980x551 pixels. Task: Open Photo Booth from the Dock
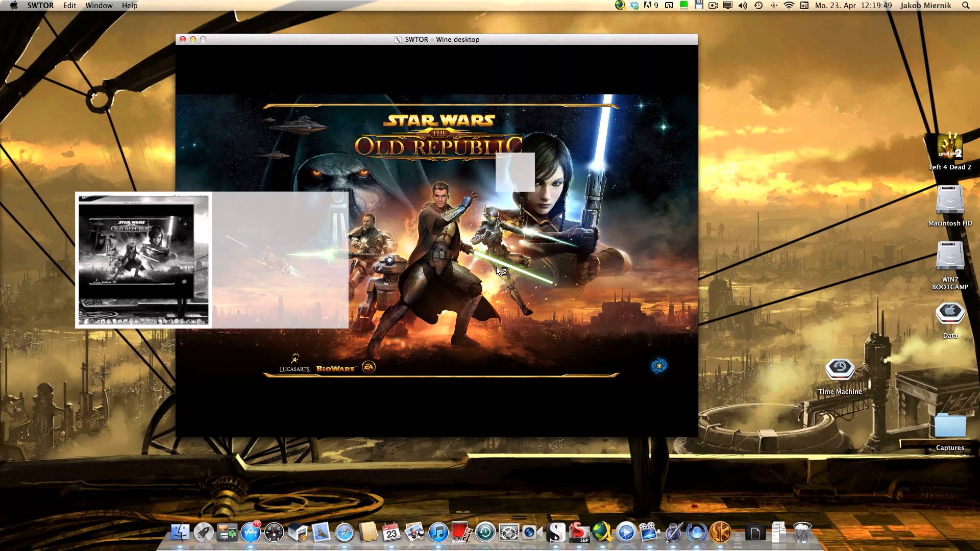tap(461, 533)
